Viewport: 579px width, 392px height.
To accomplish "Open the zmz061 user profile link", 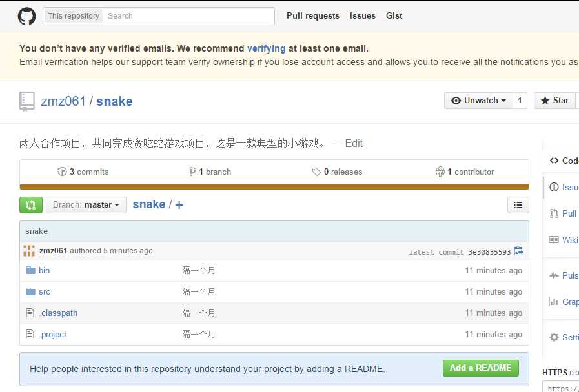I will pos(63,101).
